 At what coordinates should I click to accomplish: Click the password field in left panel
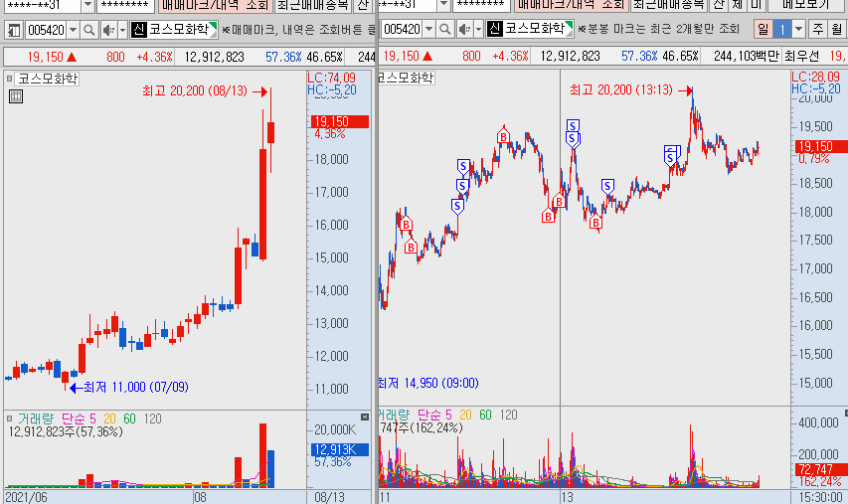(123, 5)
